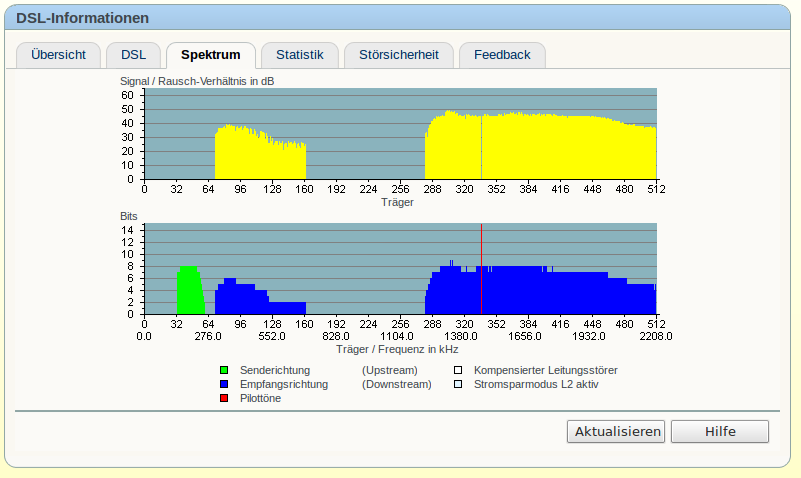Click the green upstream block in Bits chart
The height and width of the screenshot is (478, 801).
pyautogui.click(x=190, y=290)
